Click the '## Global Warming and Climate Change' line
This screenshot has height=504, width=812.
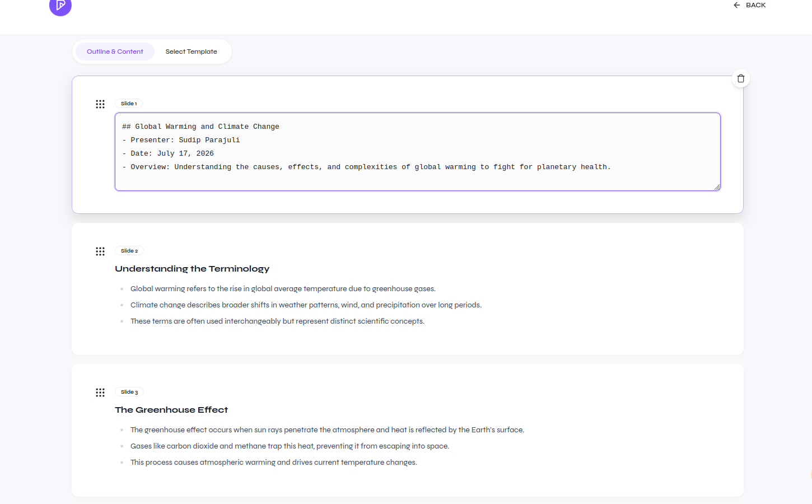pos(200,127)
